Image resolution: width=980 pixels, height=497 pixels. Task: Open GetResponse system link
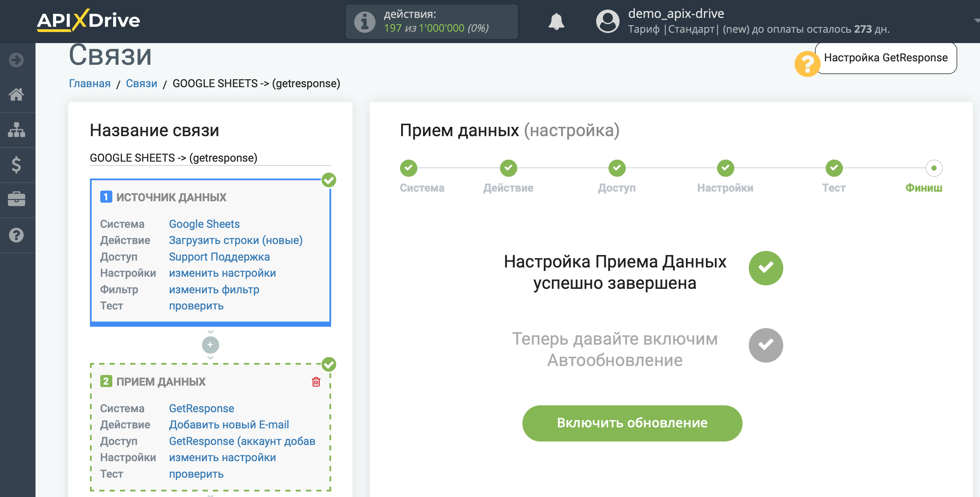[x=202, y=408]
